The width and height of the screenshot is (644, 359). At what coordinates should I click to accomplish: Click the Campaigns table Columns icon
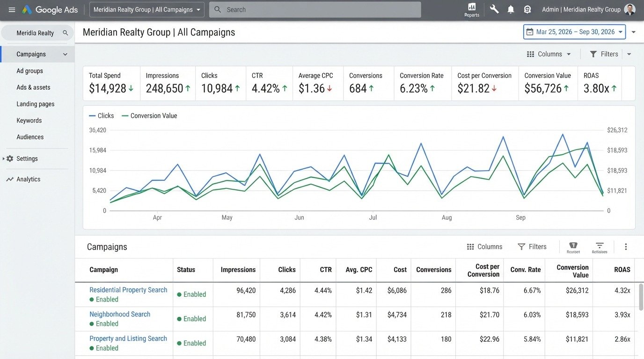(470, 247)
